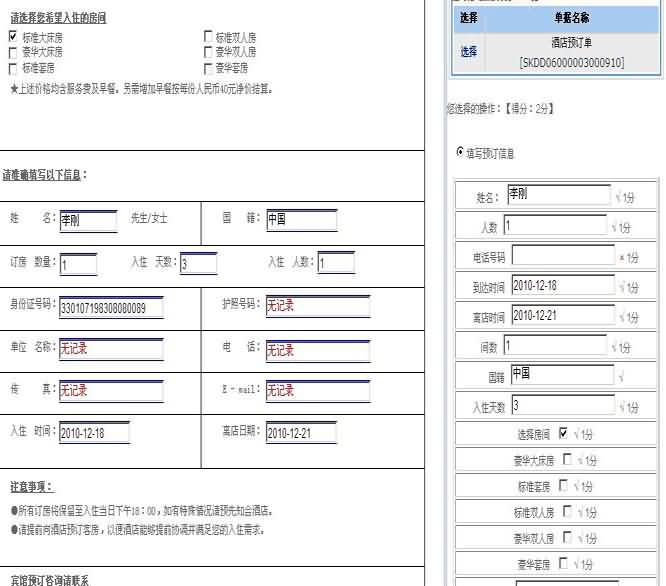Viewport: 666px width, 586px height.
Task: Click the E-mail field in left form
Action: [314, 391]
